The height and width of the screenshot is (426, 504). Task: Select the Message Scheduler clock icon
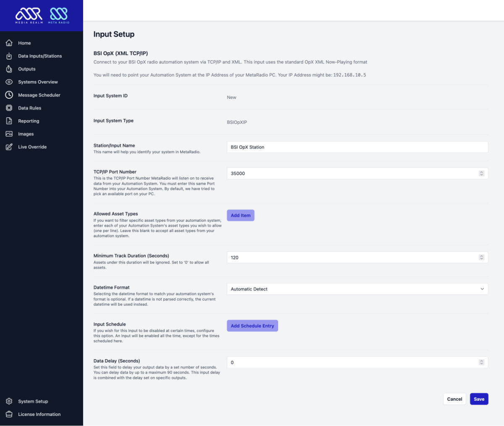(x=8, y=95)
